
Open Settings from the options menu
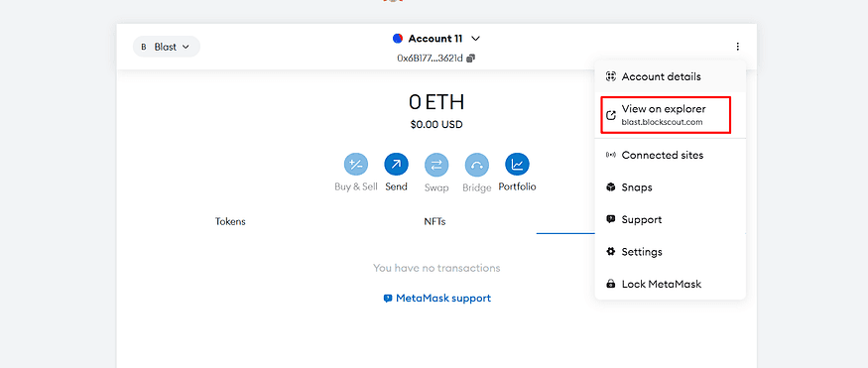pos(671,252)
